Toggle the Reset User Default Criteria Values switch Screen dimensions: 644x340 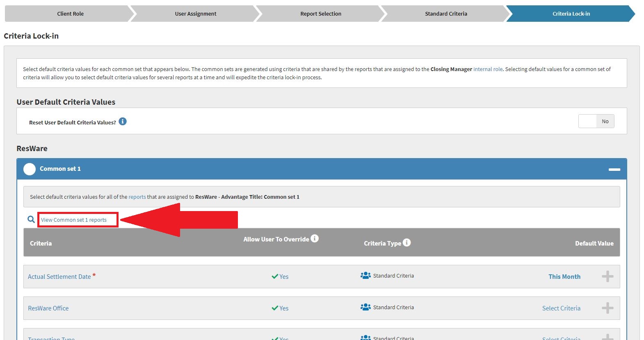coord(596,122)
